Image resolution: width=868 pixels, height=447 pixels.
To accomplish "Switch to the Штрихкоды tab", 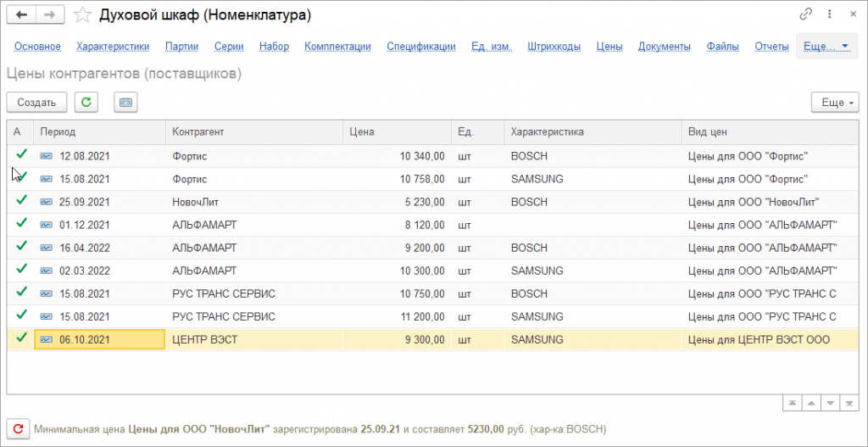I will tap(554, 47).
